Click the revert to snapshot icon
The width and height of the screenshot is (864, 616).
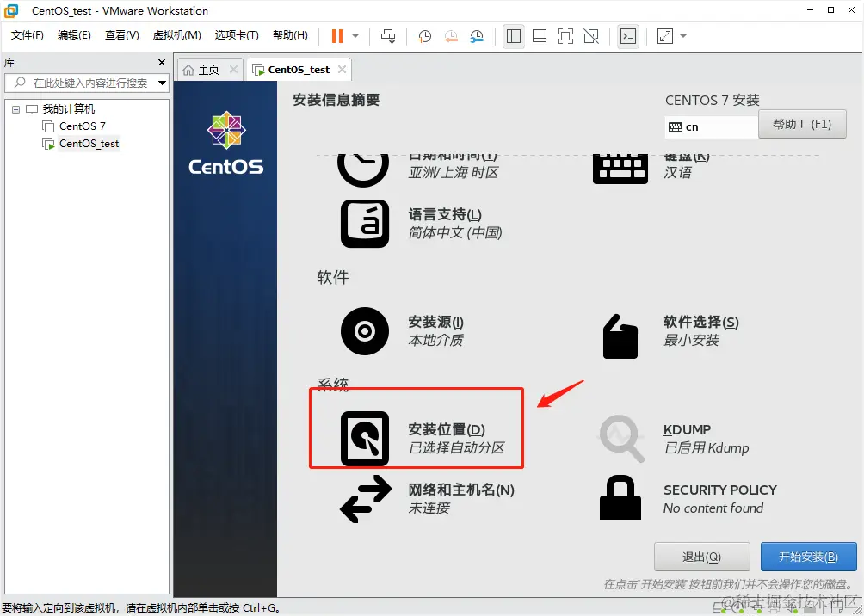pos(451,36)
